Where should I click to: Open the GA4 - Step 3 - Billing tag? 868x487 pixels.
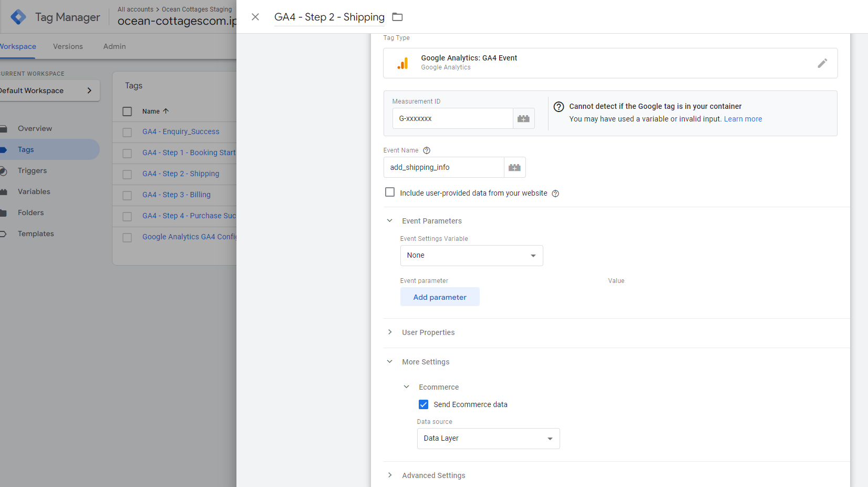click(176, 195)
